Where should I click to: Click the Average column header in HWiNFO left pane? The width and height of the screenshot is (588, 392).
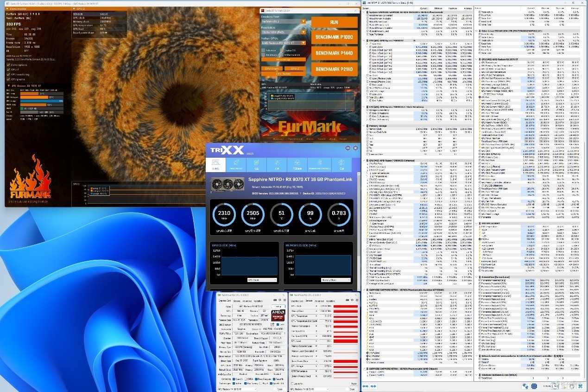(468, 8)
